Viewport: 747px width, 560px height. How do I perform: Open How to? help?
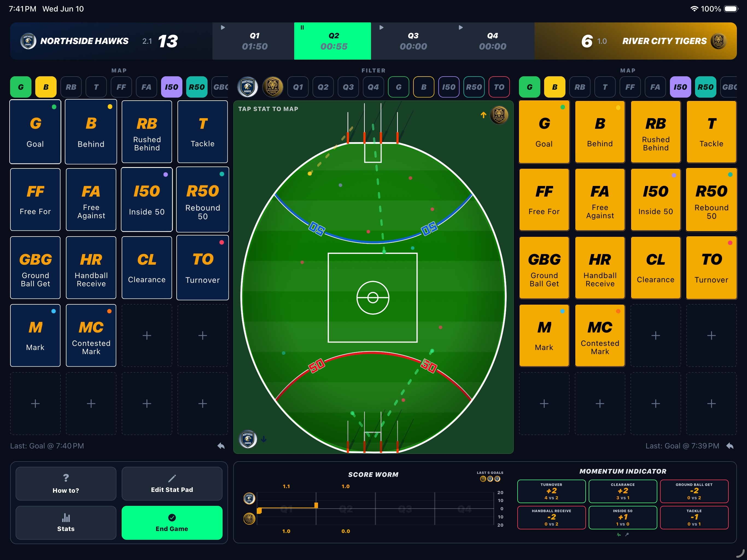[x=66, y=484]
